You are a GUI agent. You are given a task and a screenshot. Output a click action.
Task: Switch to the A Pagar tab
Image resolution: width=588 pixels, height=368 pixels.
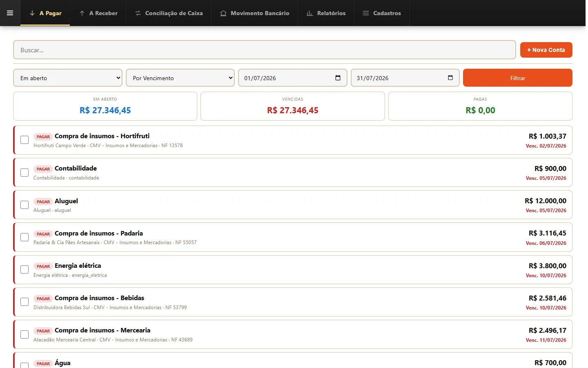[45, 13]
